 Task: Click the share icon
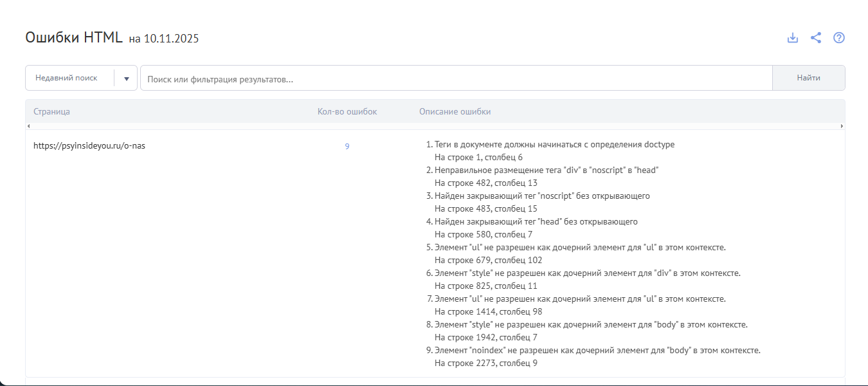(x=816, y=38)
